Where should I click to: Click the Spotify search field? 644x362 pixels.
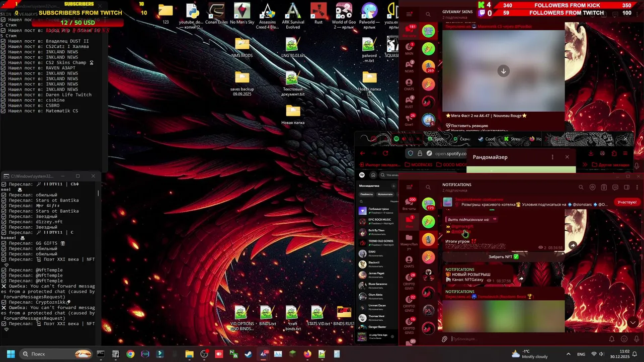tap(389, 175)
